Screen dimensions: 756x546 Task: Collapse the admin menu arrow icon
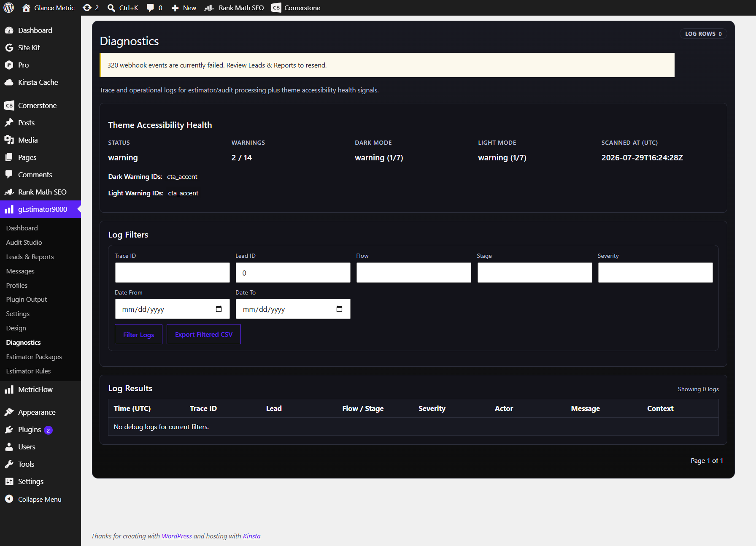click(9, 499)
